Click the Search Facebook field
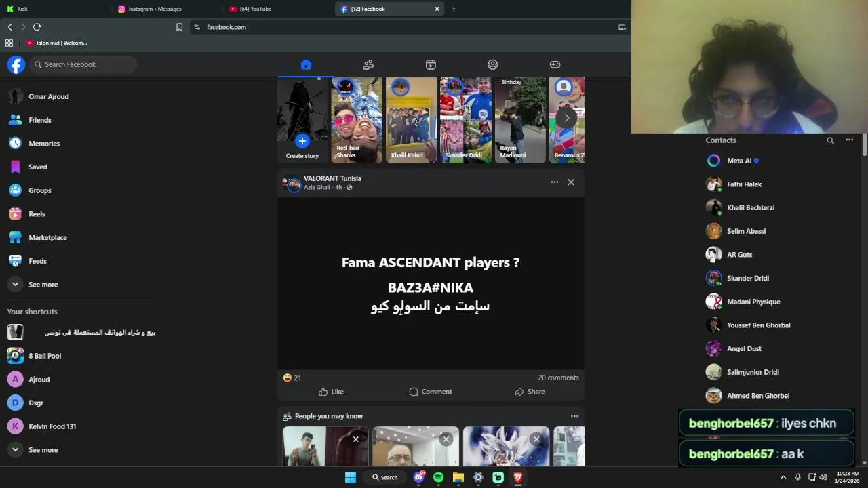Screen dimensions: 868x488 [x=83, y=64]
